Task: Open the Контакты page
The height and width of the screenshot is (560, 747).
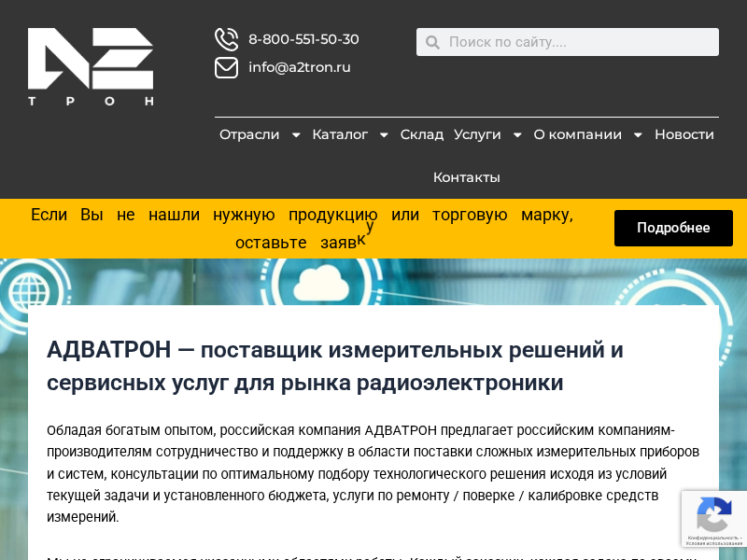Action: coord(466,177)
